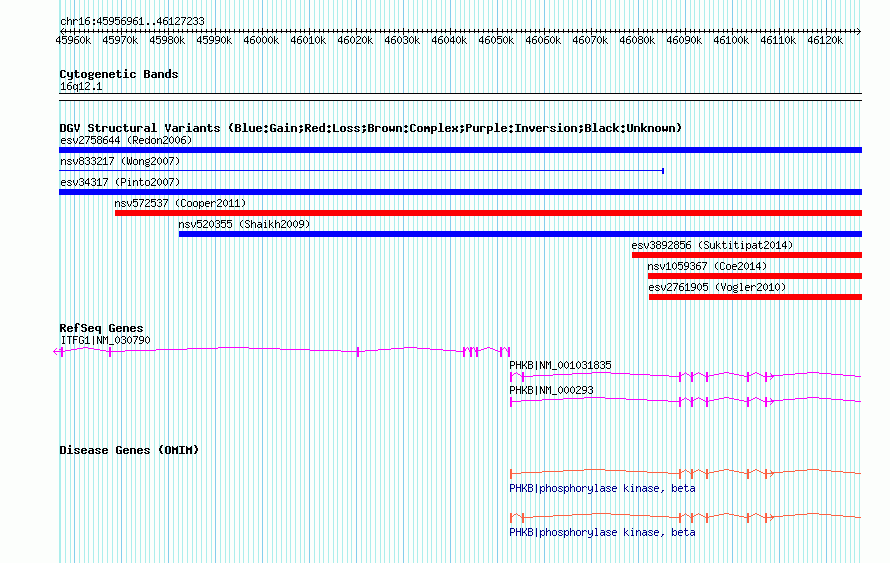The image size is (890, 563).
Task: Collapse the RefSeq Genes track header
Action: click(x=101, y=328)
